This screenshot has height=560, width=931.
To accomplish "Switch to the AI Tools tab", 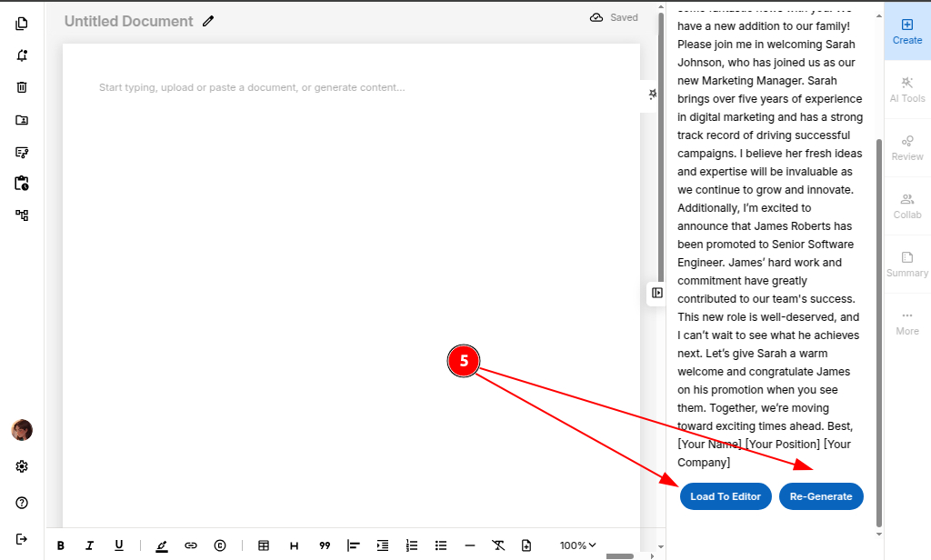I will coord(907,89).
